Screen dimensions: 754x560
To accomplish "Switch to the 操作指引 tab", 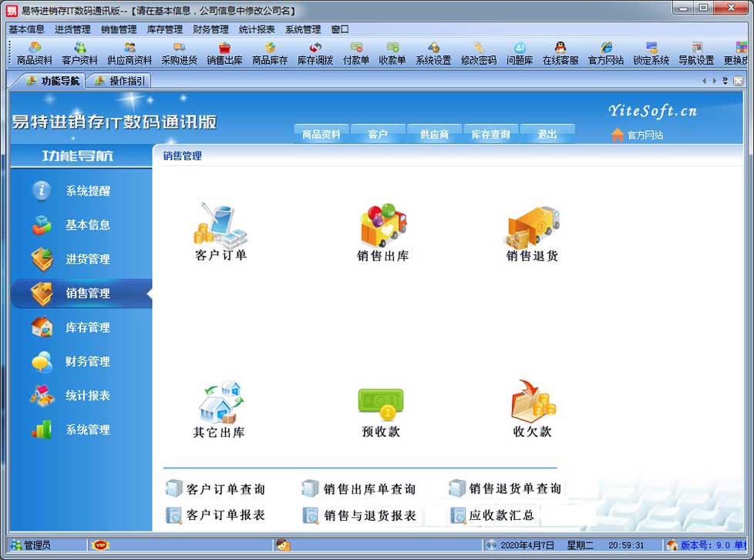I will pos(119,81).
